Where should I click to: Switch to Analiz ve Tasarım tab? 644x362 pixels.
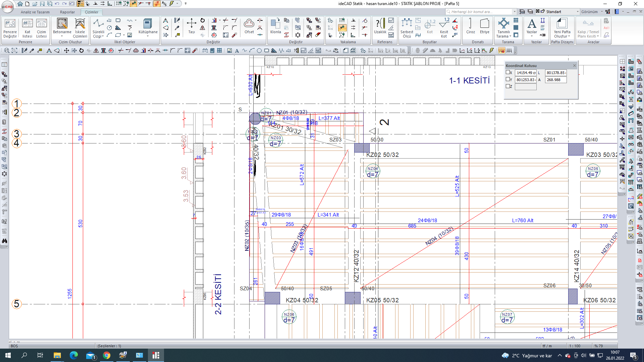point(35,12)
